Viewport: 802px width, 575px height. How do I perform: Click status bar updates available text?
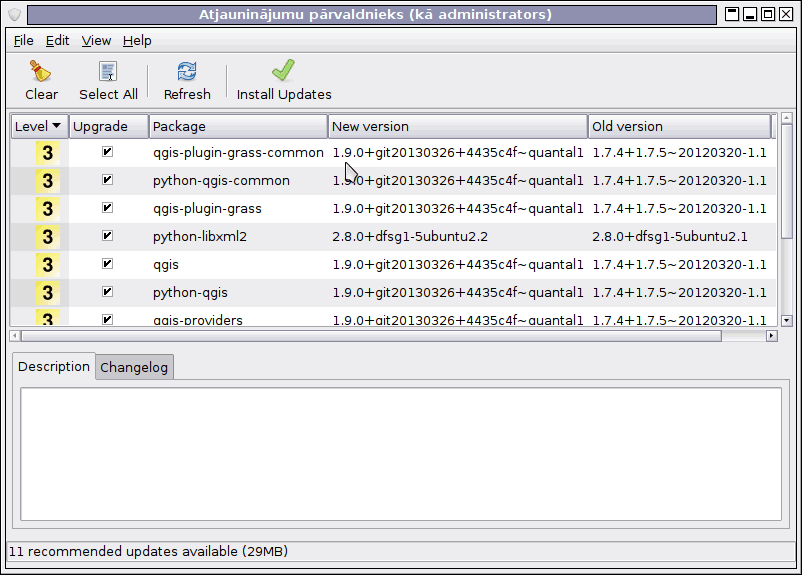point(148,551)
